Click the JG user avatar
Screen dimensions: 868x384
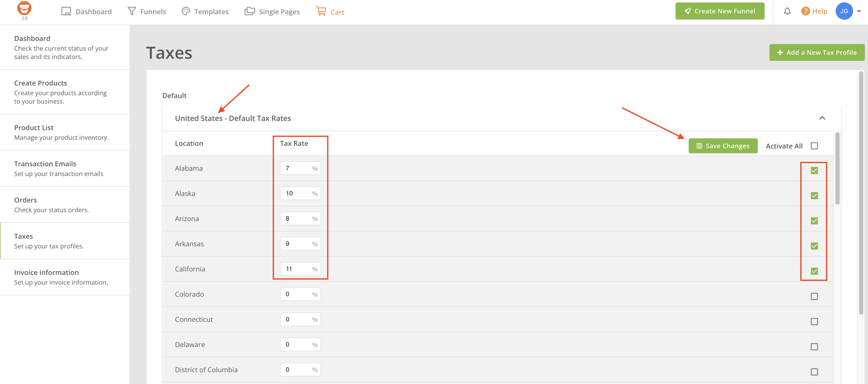[844, 12]
